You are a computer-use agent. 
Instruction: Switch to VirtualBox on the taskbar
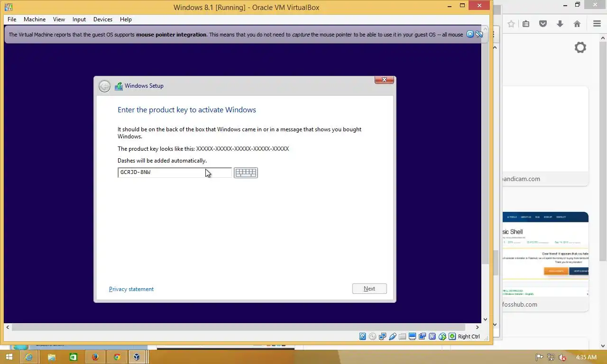click(x=137, y=357)
